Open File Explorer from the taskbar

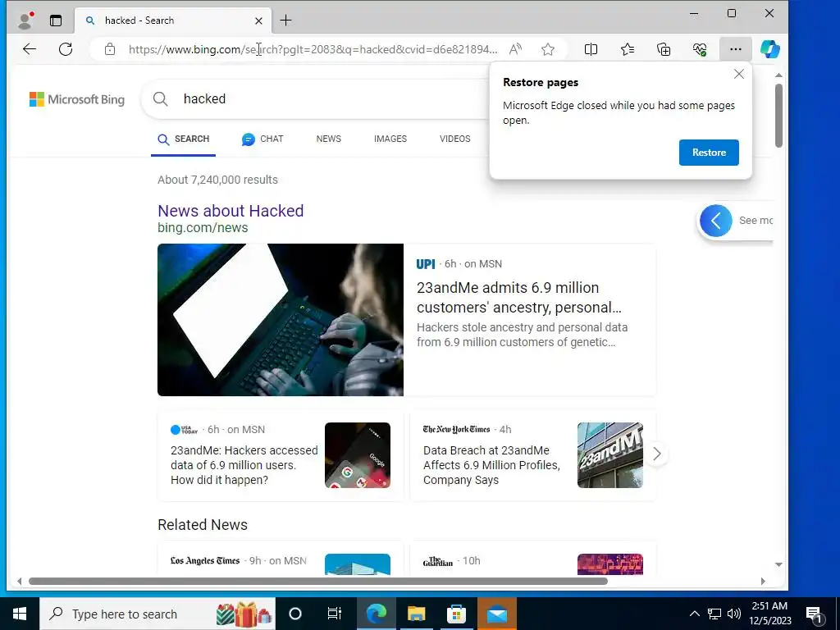coord(416,614)
